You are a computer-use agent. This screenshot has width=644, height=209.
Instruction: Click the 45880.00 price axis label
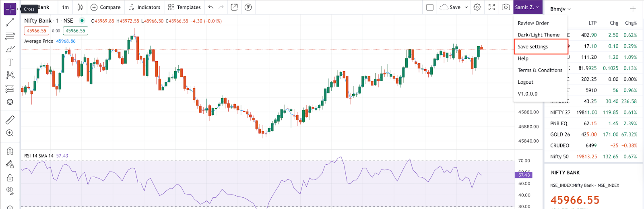coord(528,112)
